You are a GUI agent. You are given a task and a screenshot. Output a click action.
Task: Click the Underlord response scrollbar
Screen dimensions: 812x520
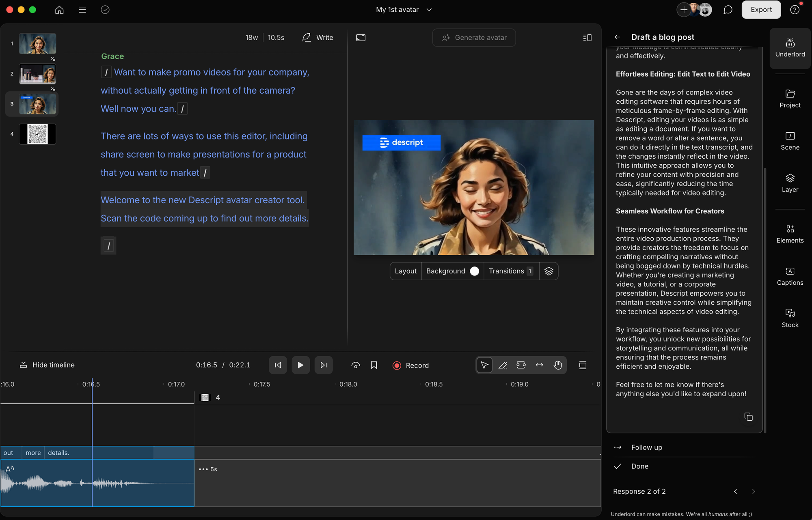(765, 300)
